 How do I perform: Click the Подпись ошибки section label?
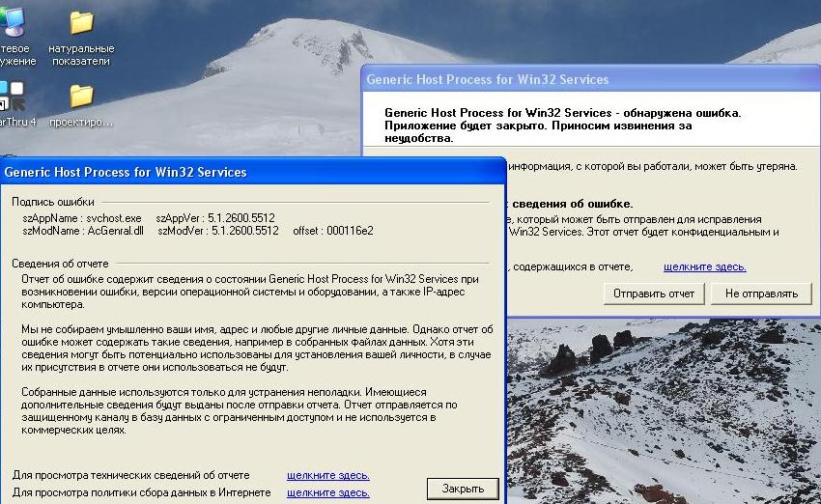[x=53, y=202]
